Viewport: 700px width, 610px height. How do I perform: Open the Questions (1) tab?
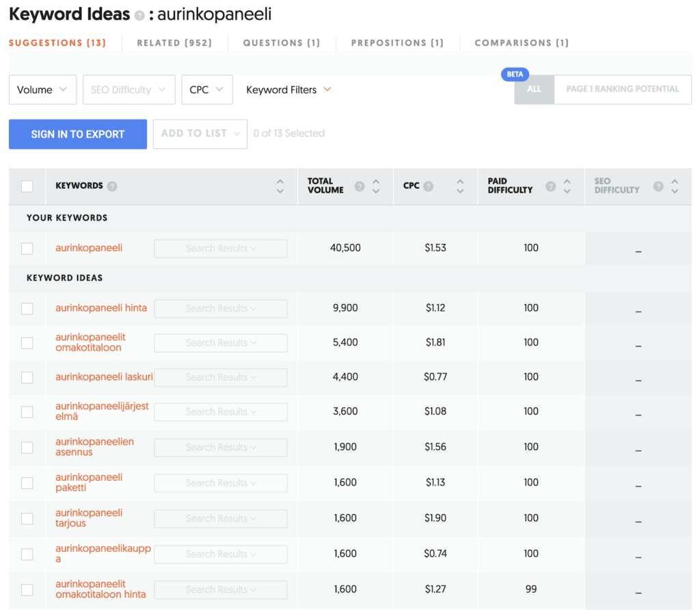[x=282, y=43]
